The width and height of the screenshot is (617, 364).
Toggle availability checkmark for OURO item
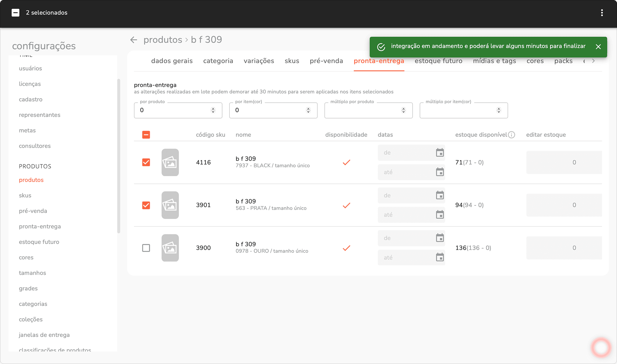point(346,248)
